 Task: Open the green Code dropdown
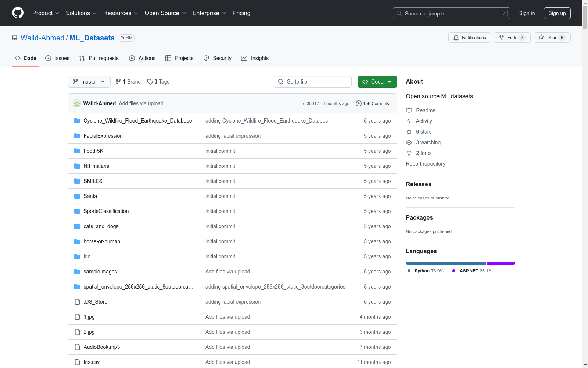[x=377, y=82]
